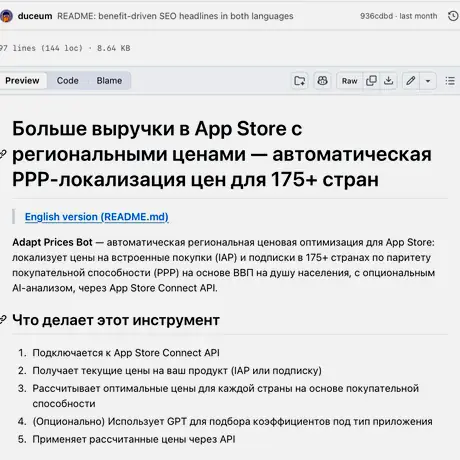
Task: Open the file in a codespace folder icon
Action: click(x=300, y=81)
